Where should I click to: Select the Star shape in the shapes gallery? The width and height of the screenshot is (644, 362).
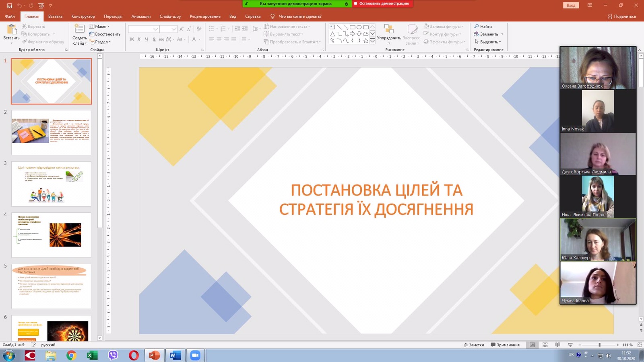point(365,41)
